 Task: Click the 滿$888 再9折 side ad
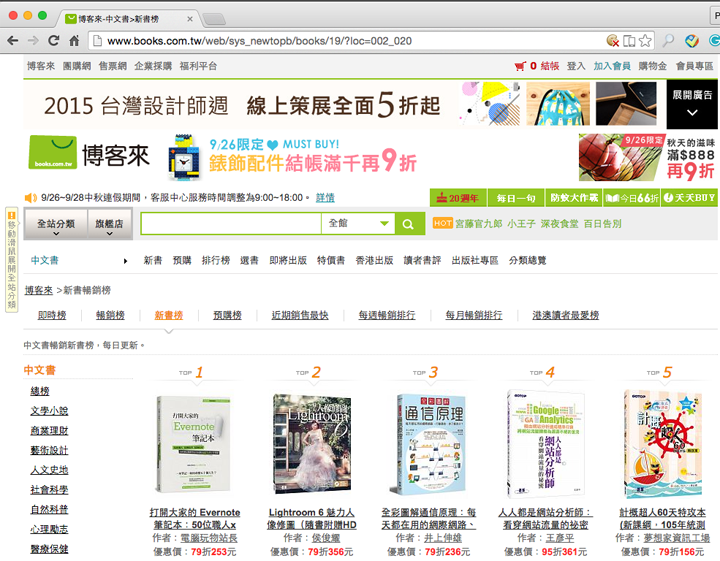click(647, 157)
